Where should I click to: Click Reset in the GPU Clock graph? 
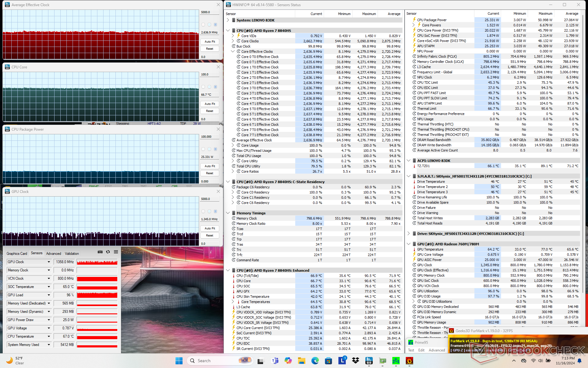pos(210,236)
